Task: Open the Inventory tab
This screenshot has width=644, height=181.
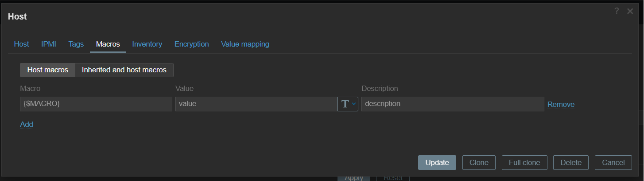Action: [x=147, y=44]
